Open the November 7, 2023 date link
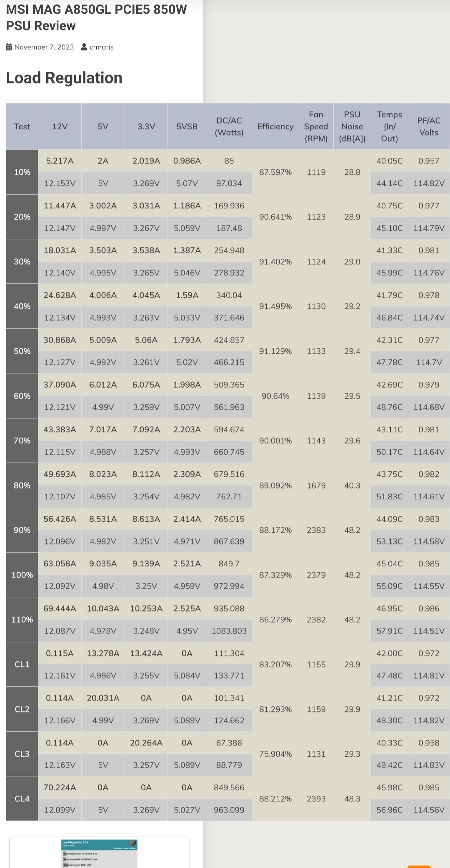This screenshot has width=450, height=868. tap(44, 47)
